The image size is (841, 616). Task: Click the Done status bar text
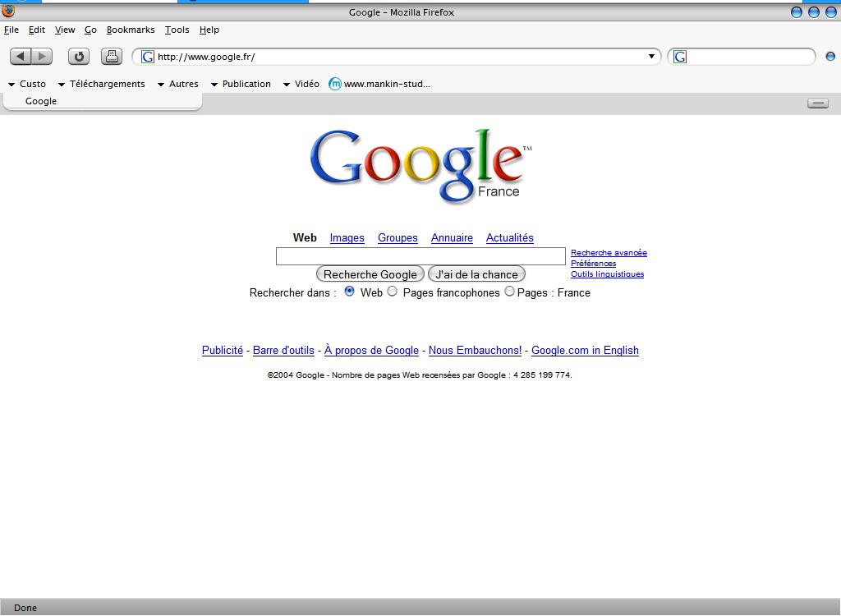(25, 608)
